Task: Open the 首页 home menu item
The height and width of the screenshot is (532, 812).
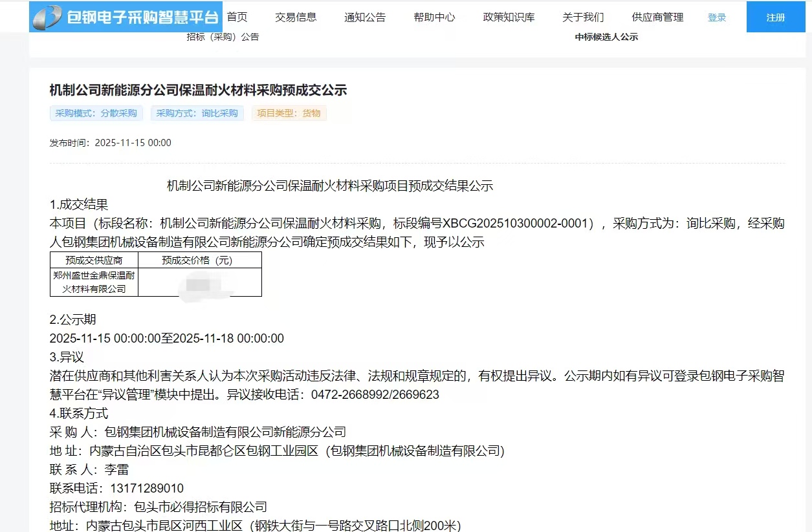Action: pyautogui.click(x=237, y=17)
